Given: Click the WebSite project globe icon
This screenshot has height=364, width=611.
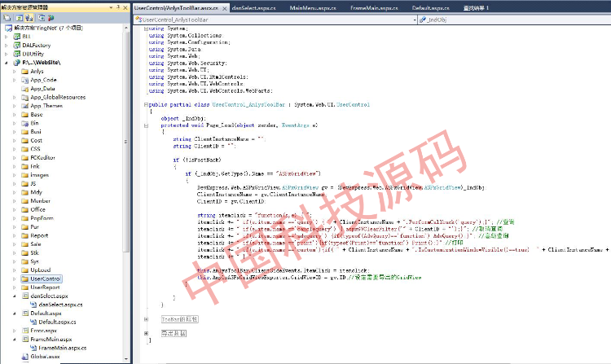Looking at the screenshot, I should [17, 62].
